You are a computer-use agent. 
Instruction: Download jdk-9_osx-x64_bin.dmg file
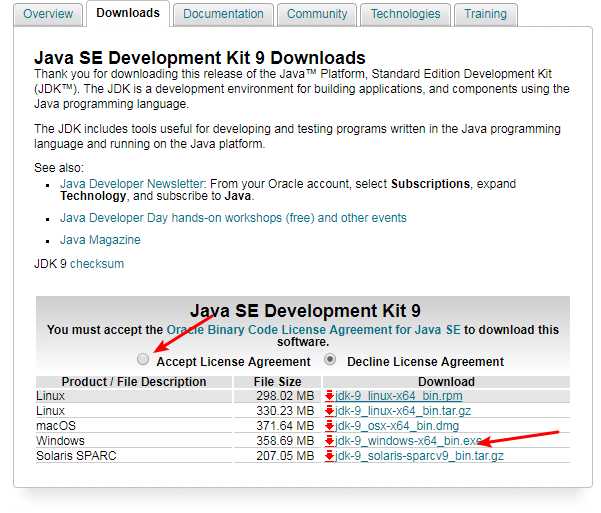[x=397, y=426]
